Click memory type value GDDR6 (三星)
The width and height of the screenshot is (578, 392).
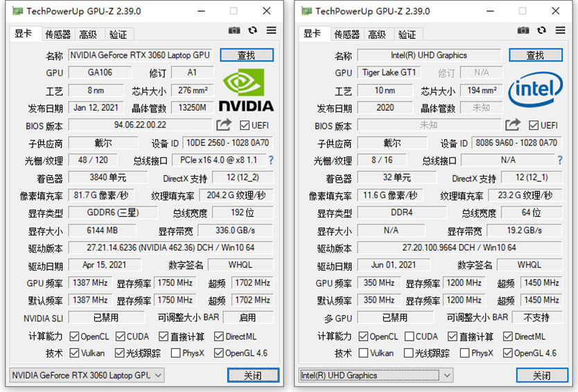click(x=113, y=213)
